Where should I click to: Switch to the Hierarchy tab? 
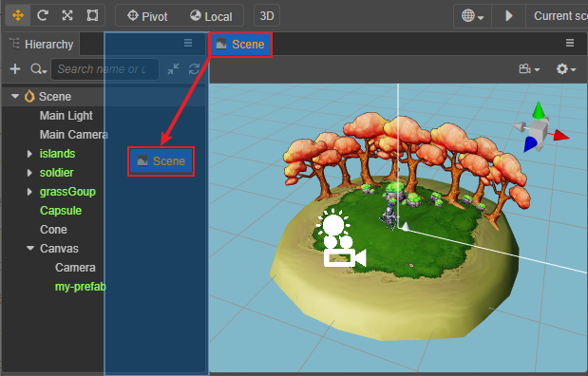(x=41, y=45)
